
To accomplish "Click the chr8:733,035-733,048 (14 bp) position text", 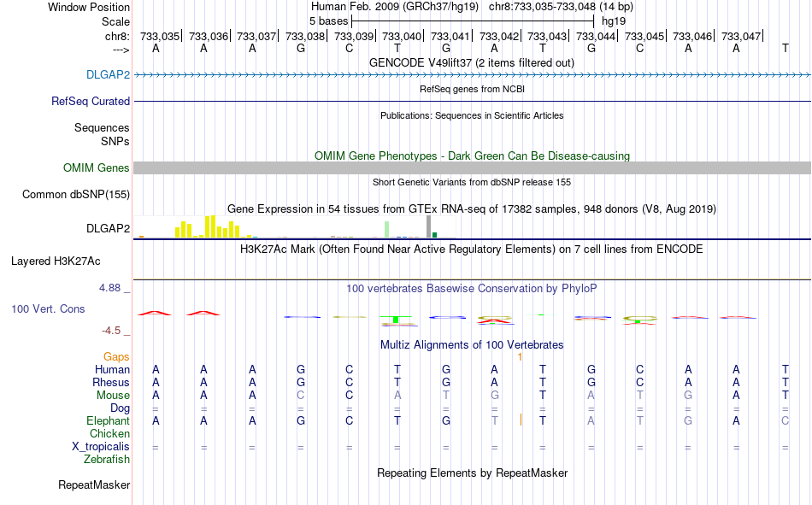I will pyautogui.click(x=561, y=7).
